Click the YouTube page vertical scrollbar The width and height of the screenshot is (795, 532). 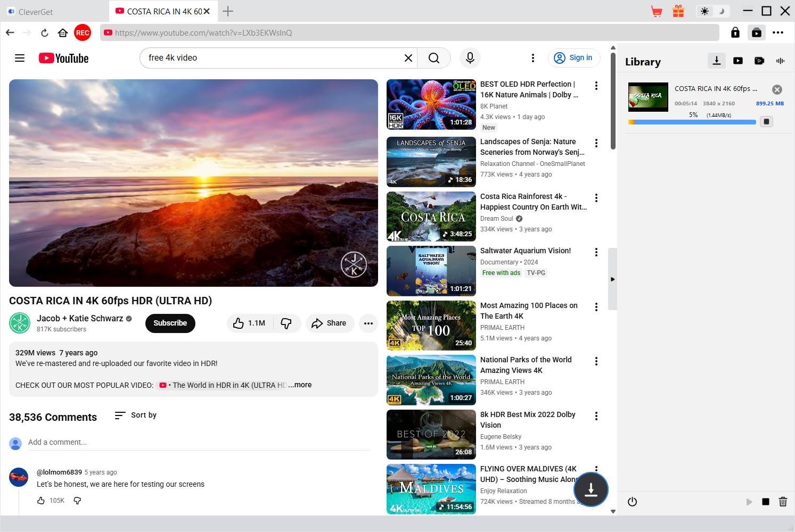613,101
